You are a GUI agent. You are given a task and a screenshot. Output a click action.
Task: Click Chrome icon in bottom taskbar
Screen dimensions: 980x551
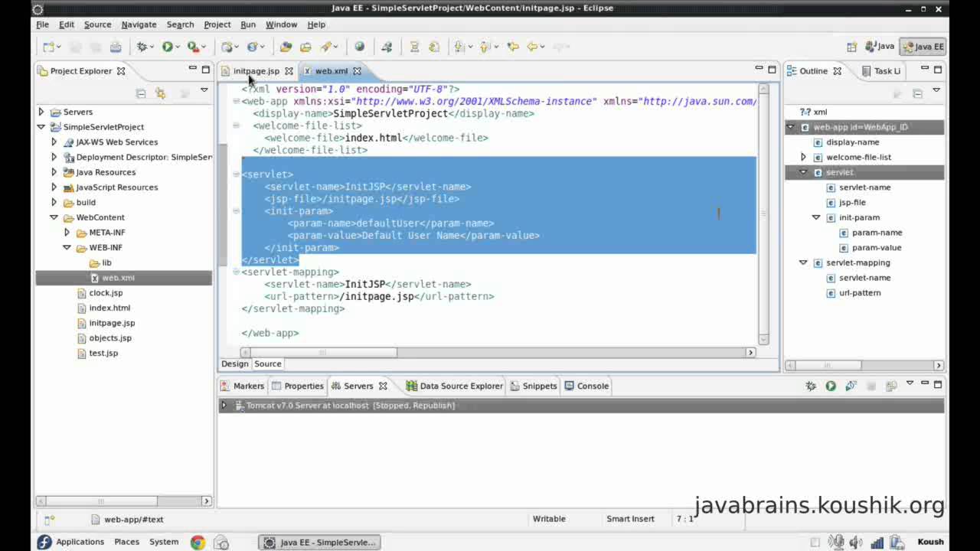tap(198, 543)
